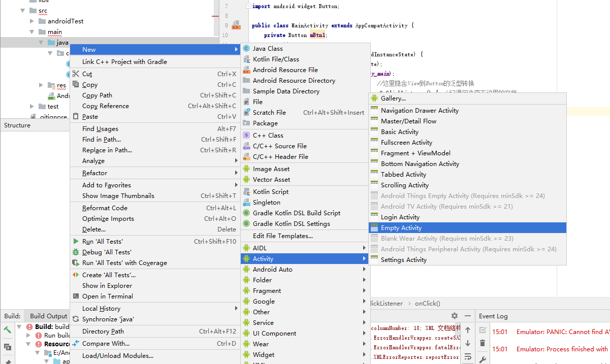Click onClick() in the breadcrumb bar
This screenshot has height=364, width=610.
pos(428,304)
